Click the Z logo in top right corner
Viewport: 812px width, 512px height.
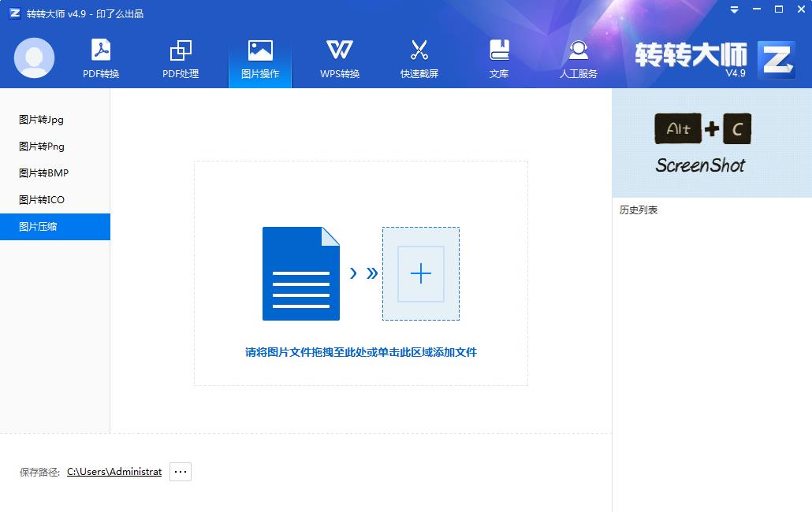click(777, 58)
